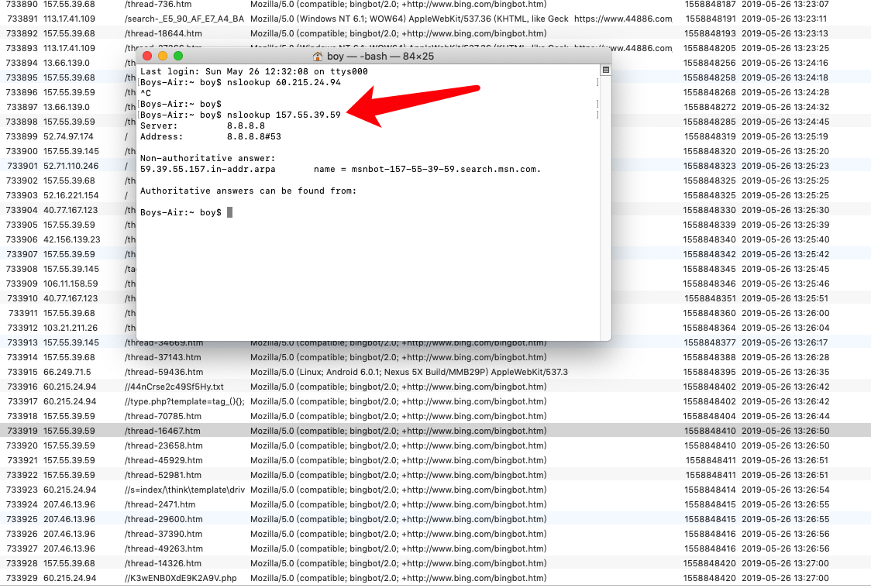Click timestamp 1558848420 in row 733928
The image size is (871, 588).
point(710,563)
